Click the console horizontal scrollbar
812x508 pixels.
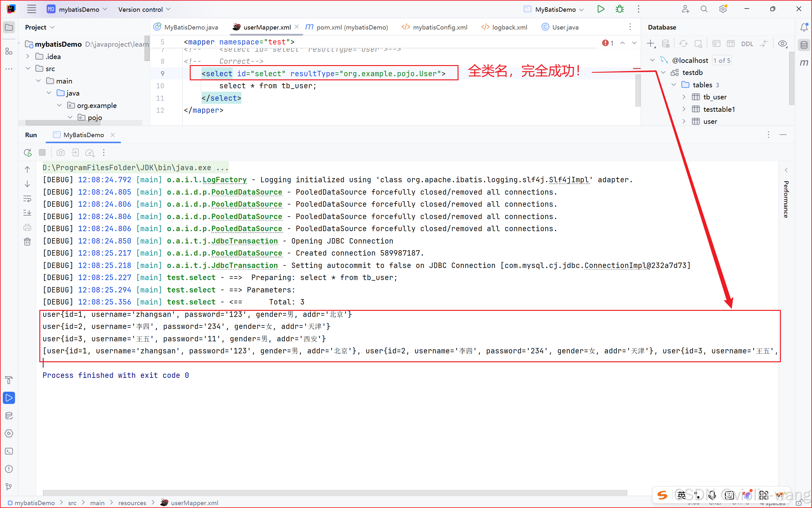(335, 492)
